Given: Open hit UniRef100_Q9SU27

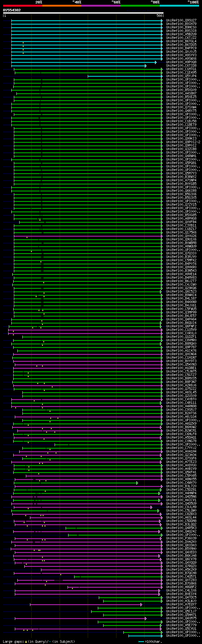Looking at the screenshot, I should click(x=181, y=20).
